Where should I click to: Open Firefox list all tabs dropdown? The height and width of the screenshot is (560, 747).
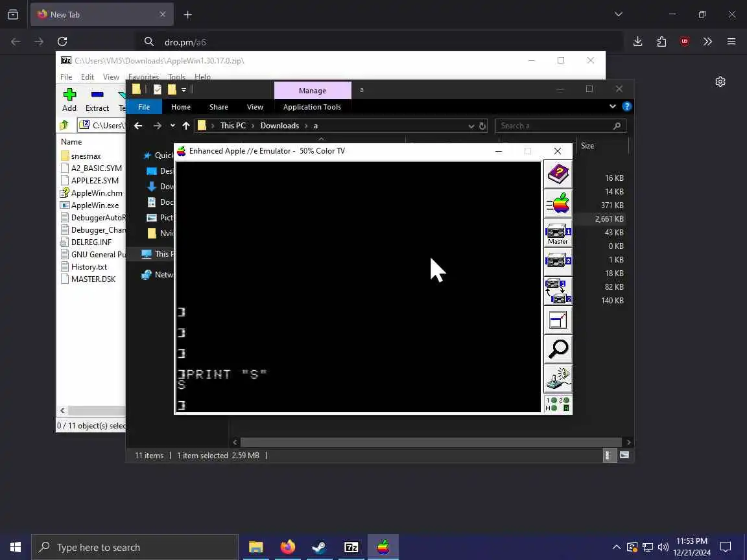coord(619,14)
